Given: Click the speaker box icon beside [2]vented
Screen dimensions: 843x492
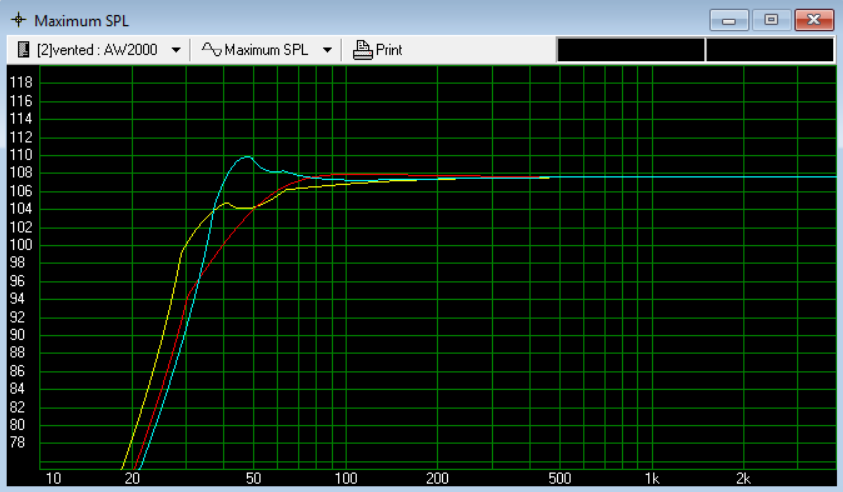Looking at the screenshot, I should (23, 49).
